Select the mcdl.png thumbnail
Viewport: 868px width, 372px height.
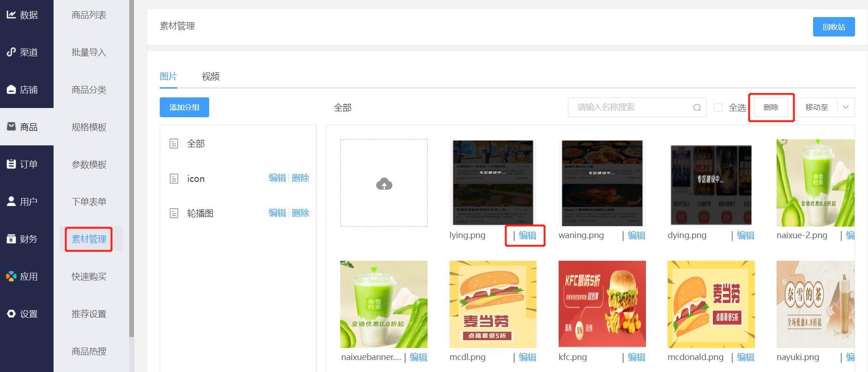coord(493,304)
